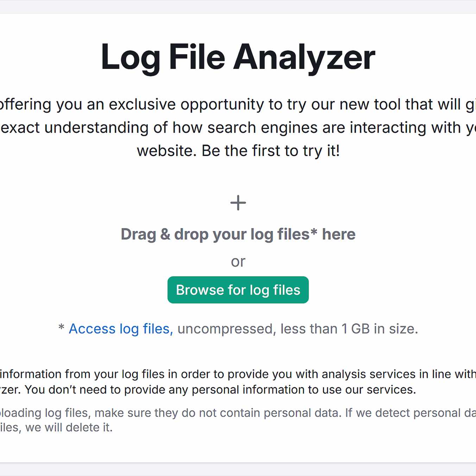Click the word "Analyzer" in the page heading
476x476 pixels.
click(304, 57)
